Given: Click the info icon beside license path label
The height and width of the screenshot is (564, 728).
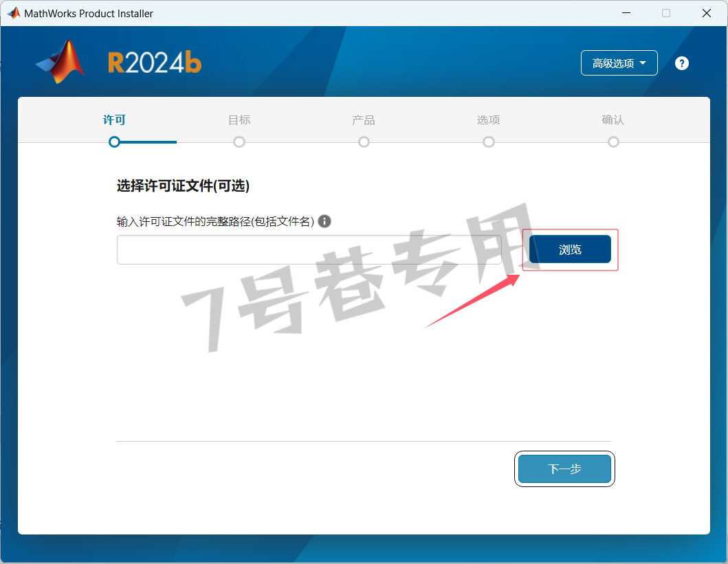Looking at the screenshot, I should coord(324,221).
